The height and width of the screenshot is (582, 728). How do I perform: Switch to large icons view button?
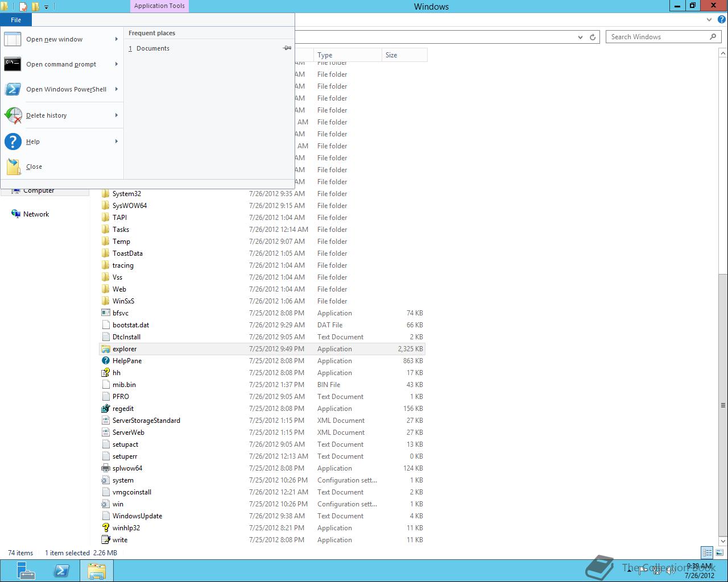pyautogui.click(x=719, y=552)
